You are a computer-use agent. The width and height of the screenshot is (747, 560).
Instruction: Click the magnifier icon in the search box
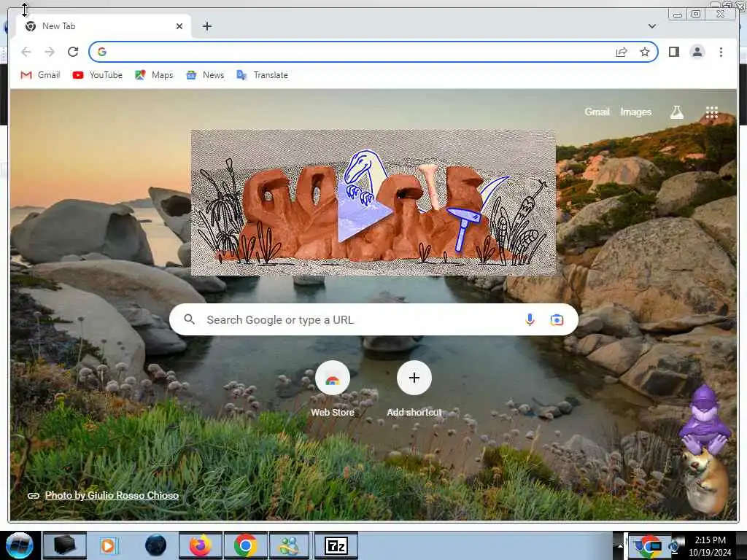tap(189, 319)
